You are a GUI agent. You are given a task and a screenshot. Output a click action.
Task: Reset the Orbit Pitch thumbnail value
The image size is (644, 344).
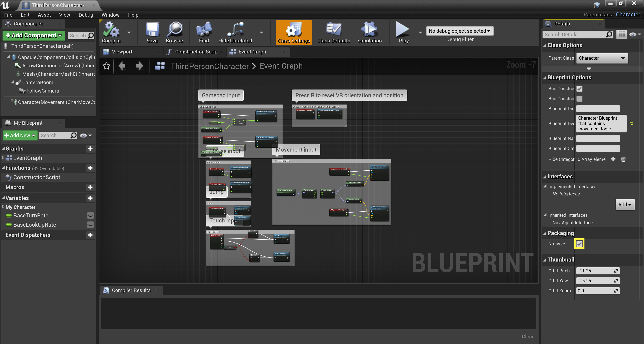click(x=616, y=271)
